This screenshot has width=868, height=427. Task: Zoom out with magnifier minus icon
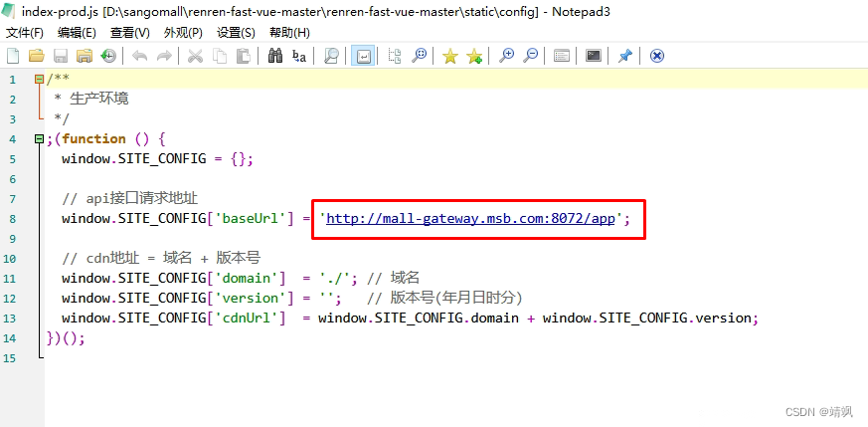coord(530,56)
